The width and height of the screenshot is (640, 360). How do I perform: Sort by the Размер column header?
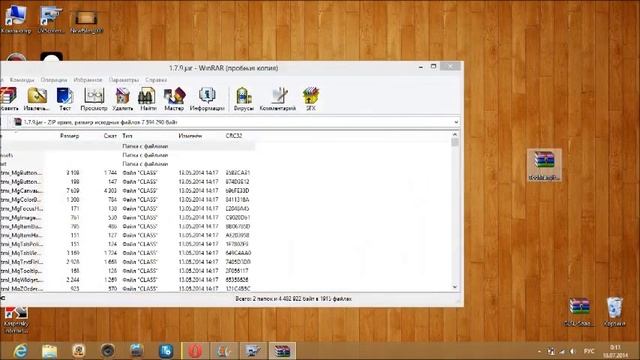point(69,136)
